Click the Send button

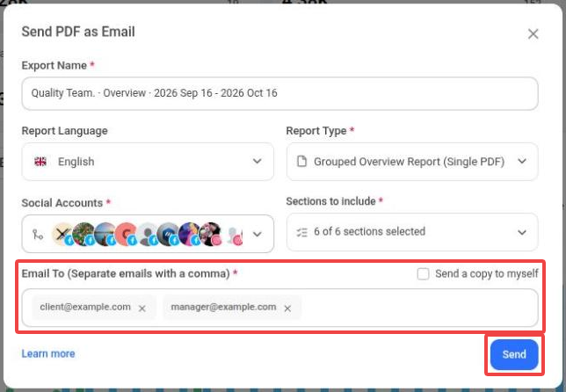point(514,354)
